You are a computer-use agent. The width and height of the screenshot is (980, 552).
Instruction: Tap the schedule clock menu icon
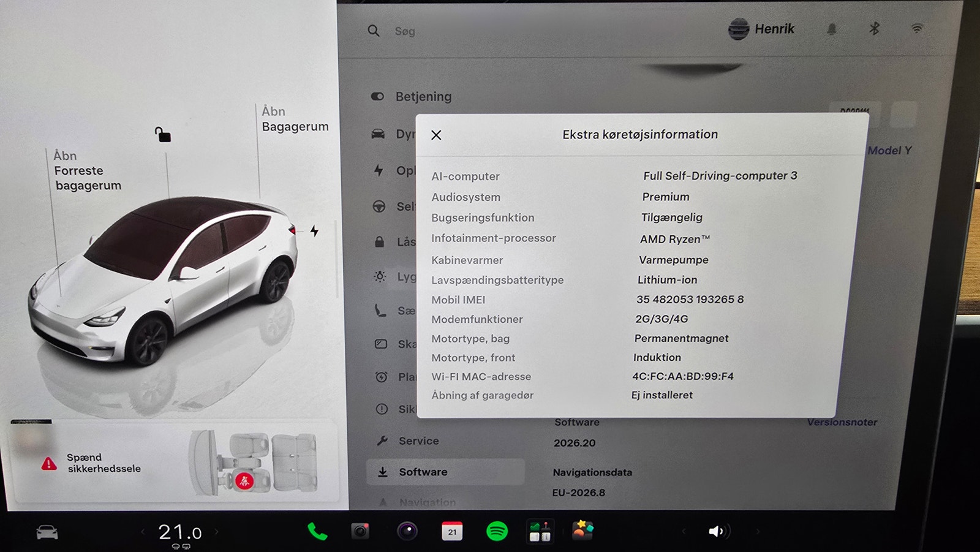(381, 377)
